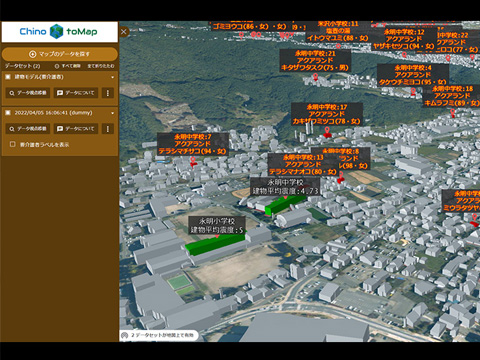Click red pin under キタザワタスク label
The height and width of the screenshot is (360, 480).
click(x=316, y=77)
